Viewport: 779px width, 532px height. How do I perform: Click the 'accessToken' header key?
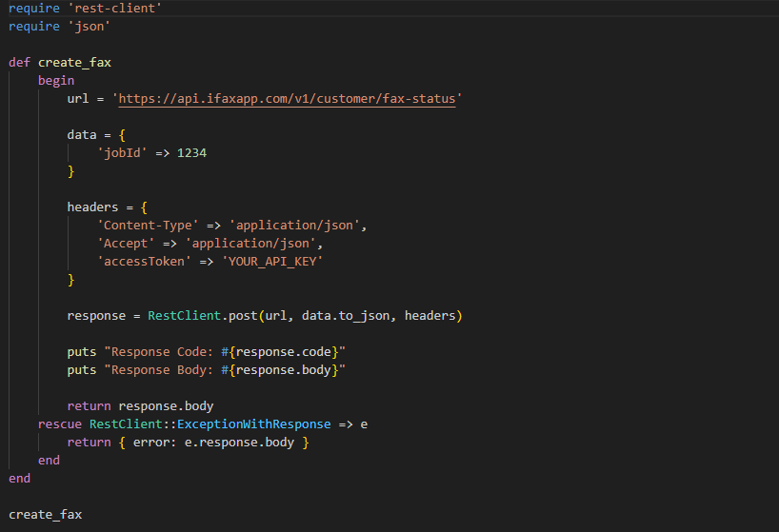[144, 262]
